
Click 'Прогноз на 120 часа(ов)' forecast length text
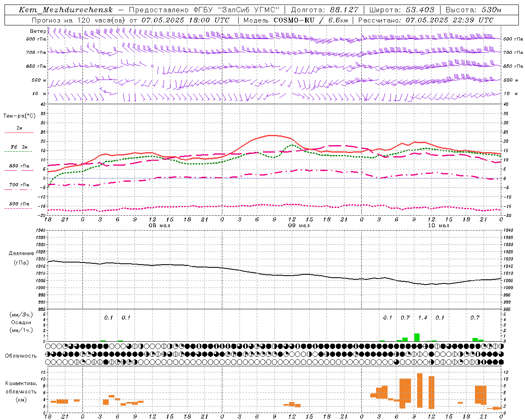coord(79,20)
